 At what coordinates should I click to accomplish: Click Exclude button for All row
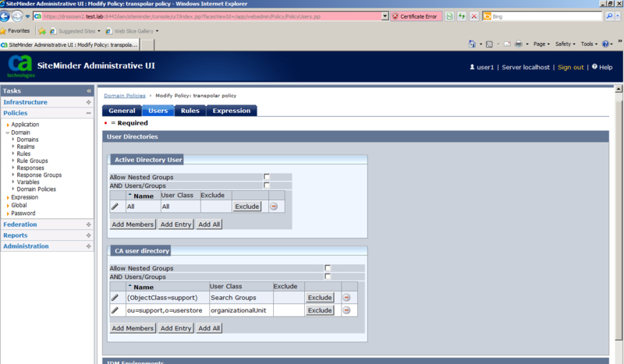tap(247, 206)
